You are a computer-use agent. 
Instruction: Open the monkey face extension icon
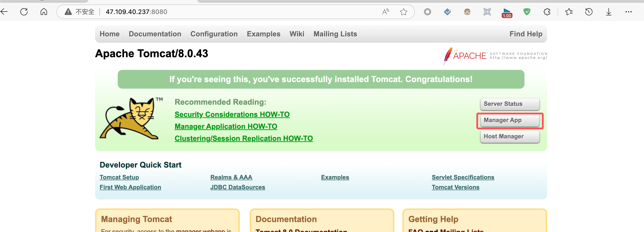(467, 12)
